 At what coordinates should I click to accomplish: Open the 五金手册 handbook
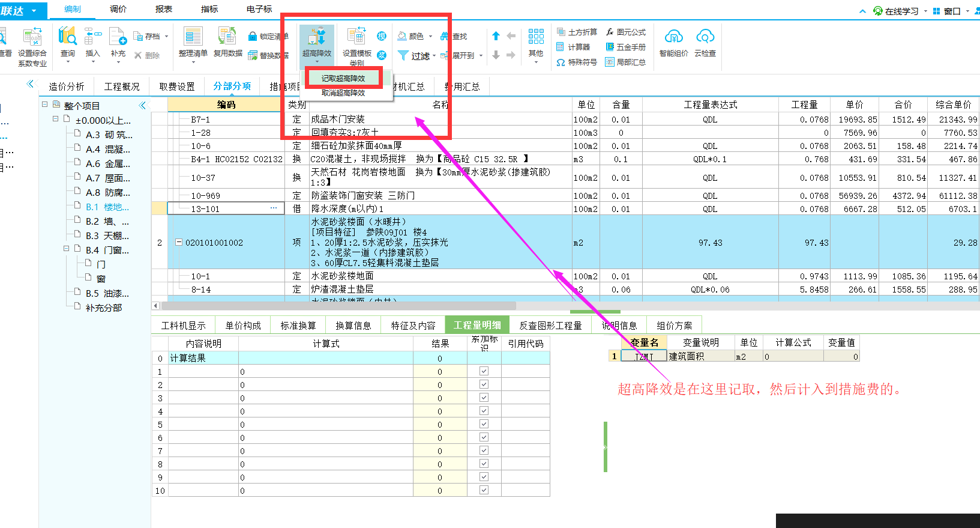tap(625, 47)
